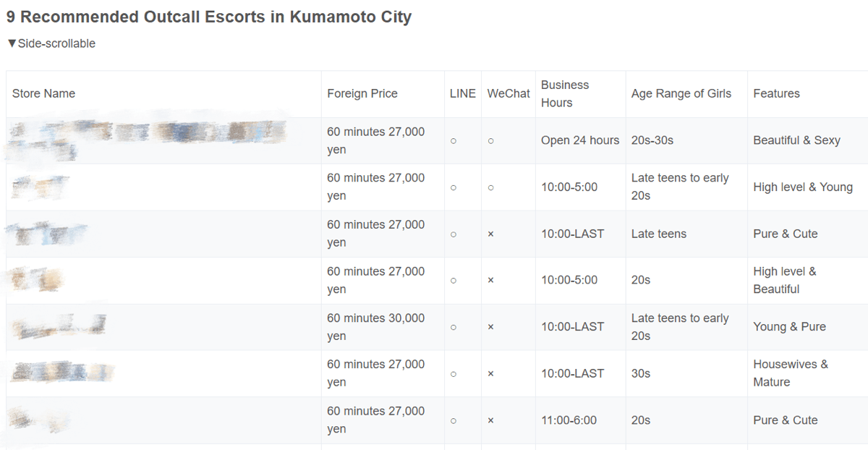
Task: Click the LINE circle in the 30,000 yen row
Action: pyautogui.click(x=454, y=327)
